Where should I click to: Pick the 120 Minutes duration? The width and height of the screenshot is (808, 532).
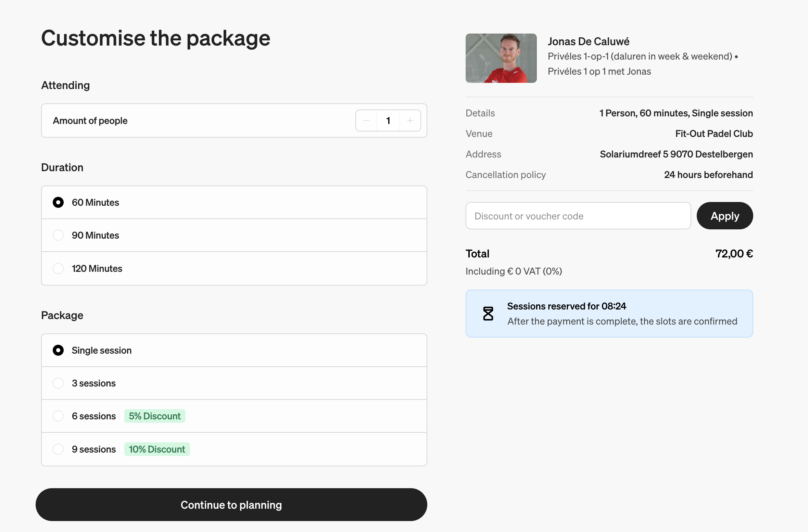pos(58,268)
